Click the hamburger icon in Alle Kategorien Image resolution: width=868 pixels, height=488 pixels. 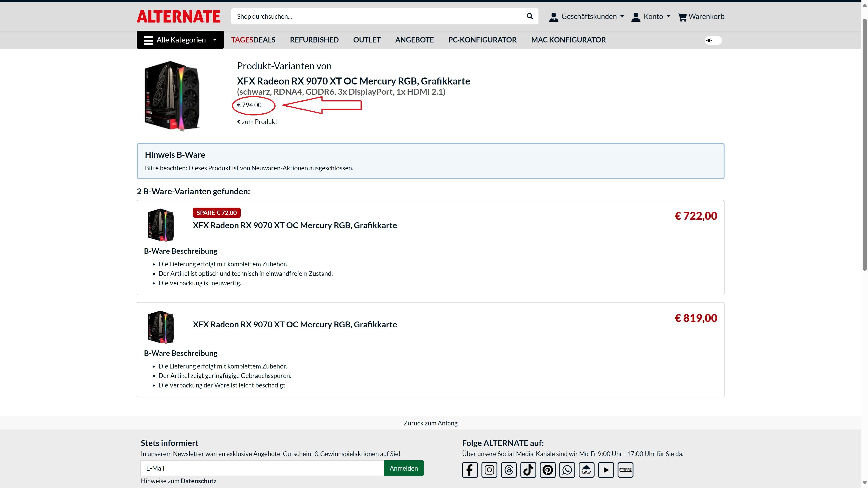tap(148, 40)
